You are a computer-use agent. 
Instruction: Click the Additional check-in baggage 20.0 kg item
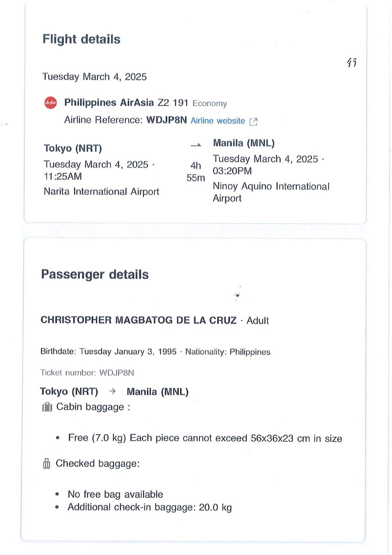[150, 507]
